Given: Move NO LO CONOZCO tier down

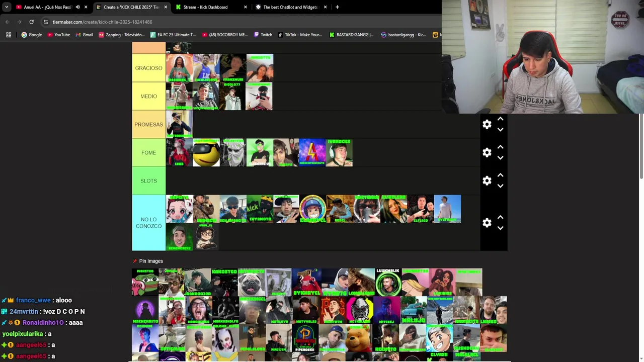Looking at the screenshot, I should pyautogui.click(x=500, y=228).
